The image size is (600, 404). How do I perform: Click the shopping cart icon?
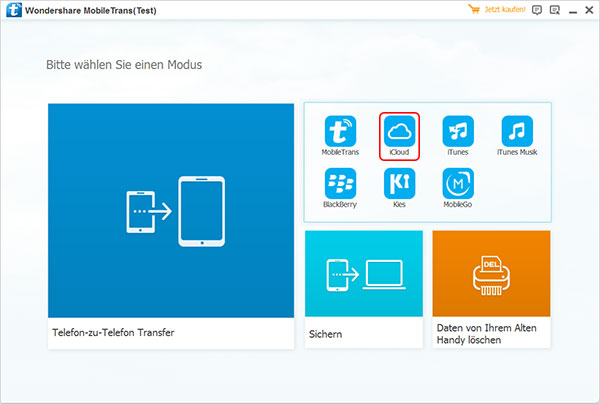pos(474,9)
